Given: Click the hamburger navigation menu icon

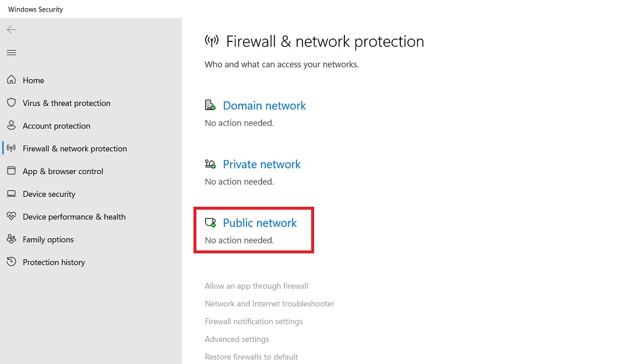Looking at the screenshot, I should pyautogui.click(x=11, y=52).
